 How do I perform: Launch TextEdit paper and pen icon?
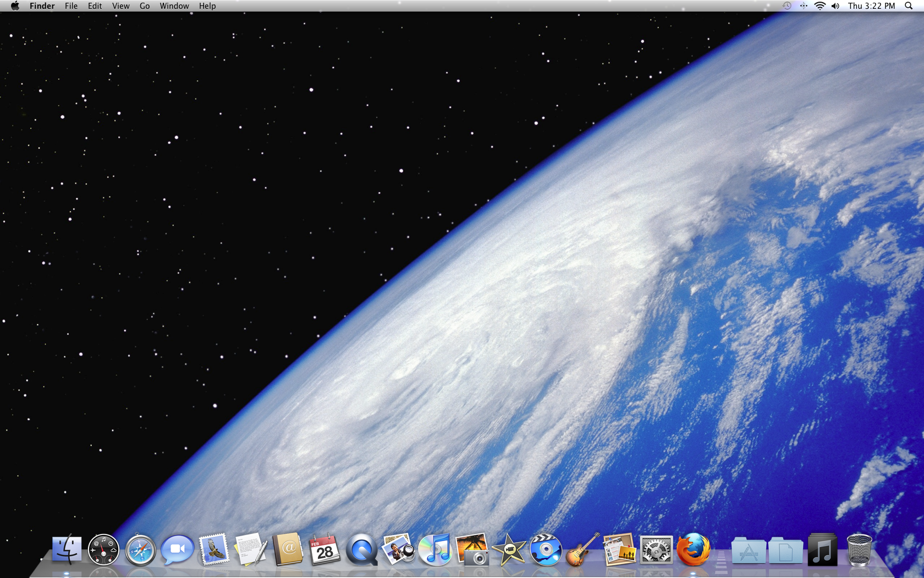tap(251, 549)
